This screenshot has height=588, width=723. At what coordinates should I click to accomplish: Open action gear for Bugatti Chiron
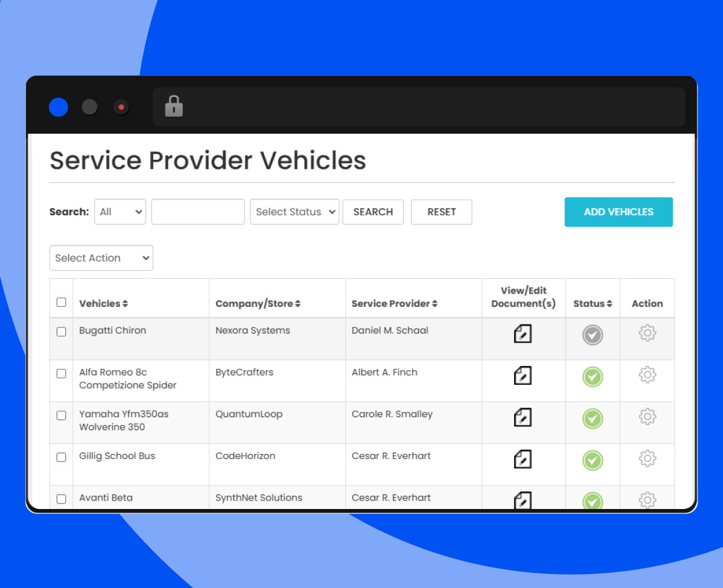point(647,333)
